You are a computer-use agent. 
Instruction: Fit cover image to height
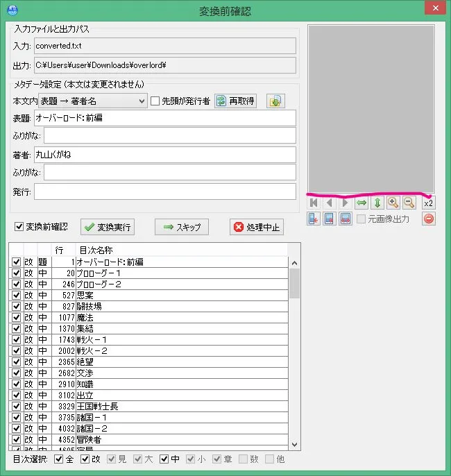(x=377, y=203)
